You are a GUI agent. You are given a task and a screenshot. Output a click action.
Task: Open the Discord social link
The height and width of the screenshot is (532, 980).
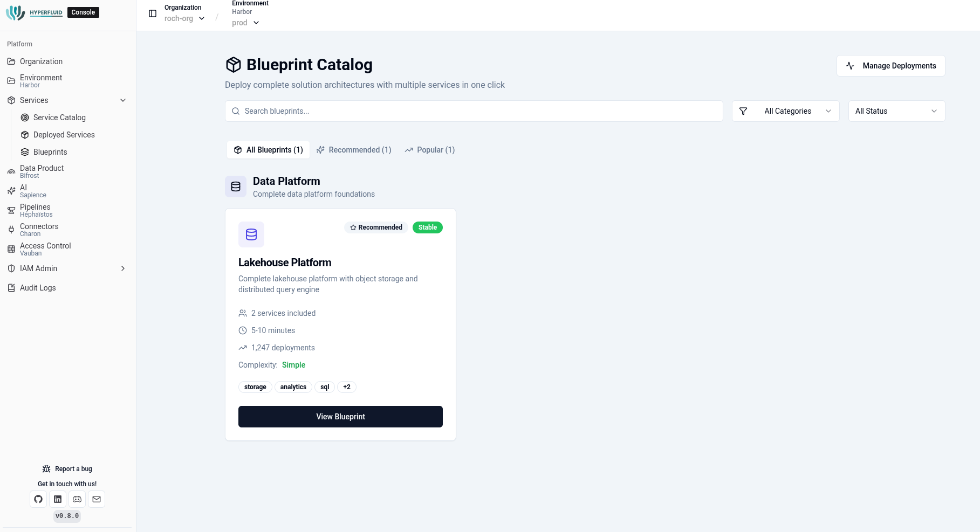coord(77,499)
